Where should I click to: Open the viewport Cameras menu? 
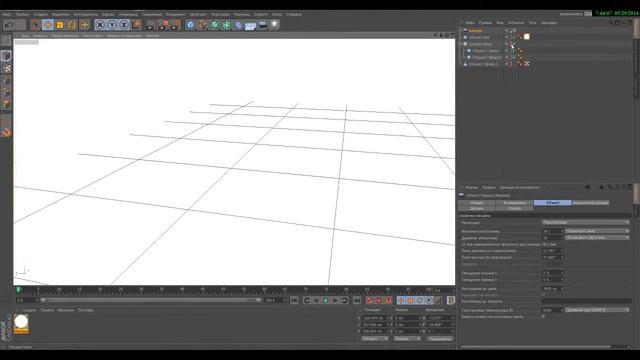coord(40,36)
